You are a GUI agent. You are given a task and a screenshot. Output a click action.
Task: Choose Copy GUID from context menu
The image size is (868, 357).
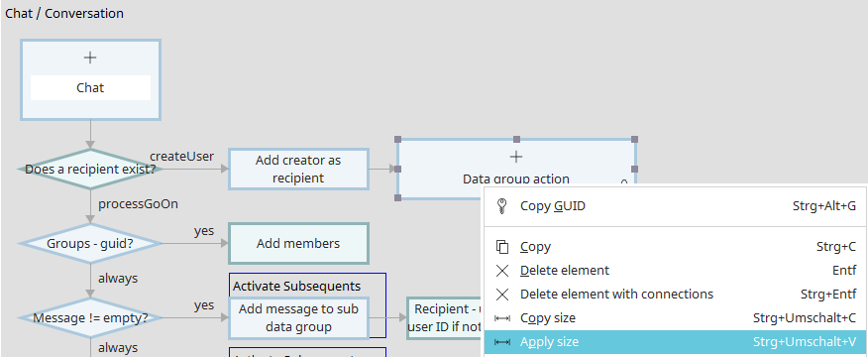676,206
